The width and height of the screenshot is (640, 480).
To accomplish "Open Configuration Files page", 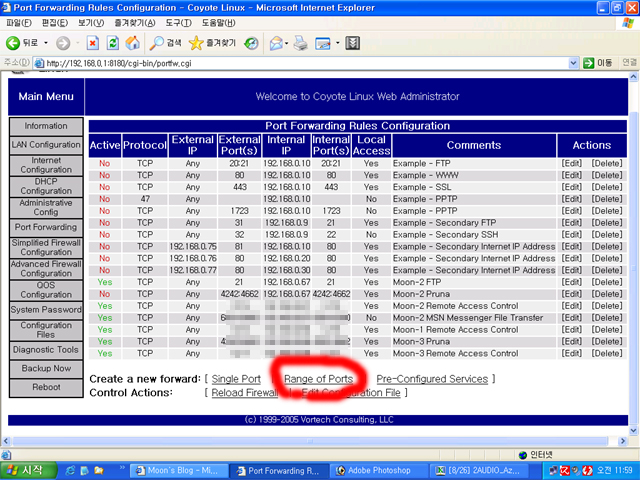I will [x=46, y=330].
